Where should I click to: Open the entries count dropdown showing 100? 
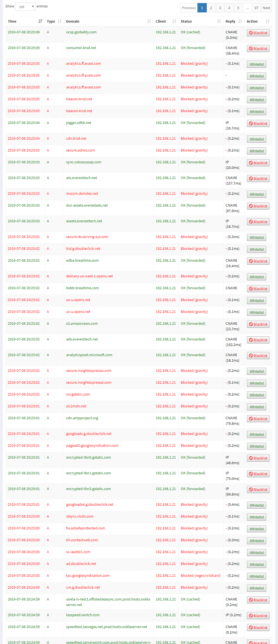pos(25,7)
